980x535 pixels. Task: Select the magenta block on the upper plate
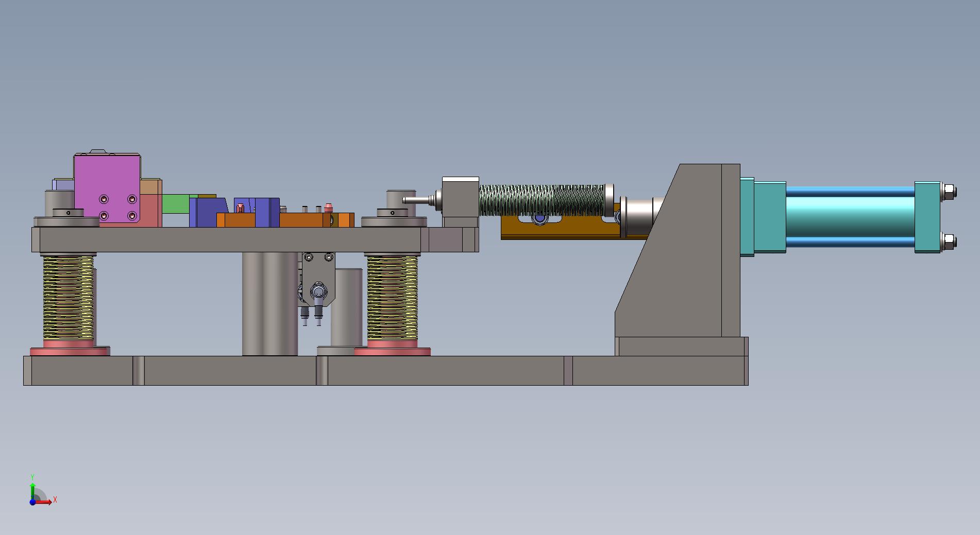pos(107,188)
